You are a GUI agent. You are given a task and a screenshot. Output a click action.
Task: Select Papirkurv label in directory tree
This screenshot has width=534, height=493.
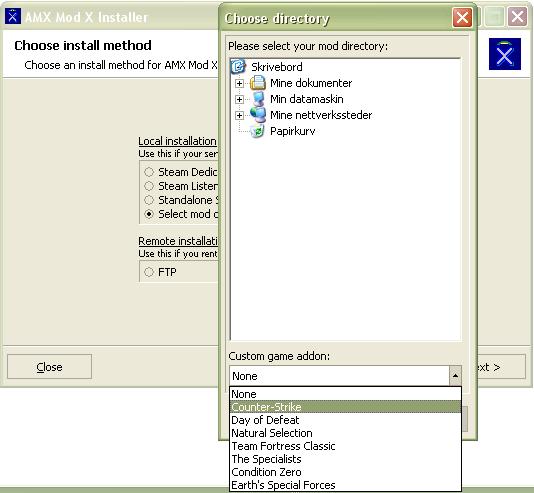(293, 131)
